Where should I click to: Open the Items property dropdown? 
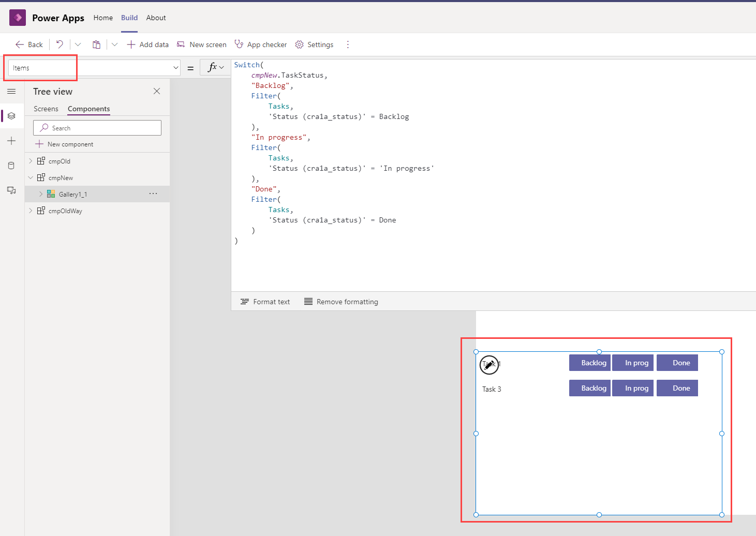tap(175, 68)
